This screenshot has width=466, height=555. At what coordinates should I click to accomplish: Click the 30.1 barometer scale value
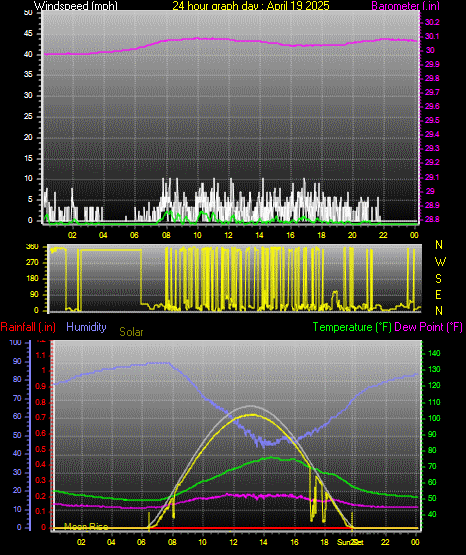pyautogui.click(x=432, y=36)
